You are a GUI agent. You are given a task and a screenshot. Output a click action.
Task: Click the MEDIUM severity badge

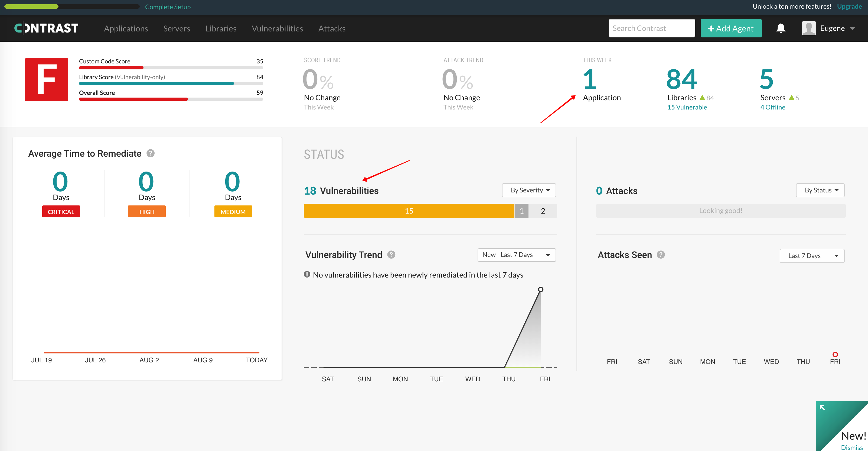click(x=233, y=211)
